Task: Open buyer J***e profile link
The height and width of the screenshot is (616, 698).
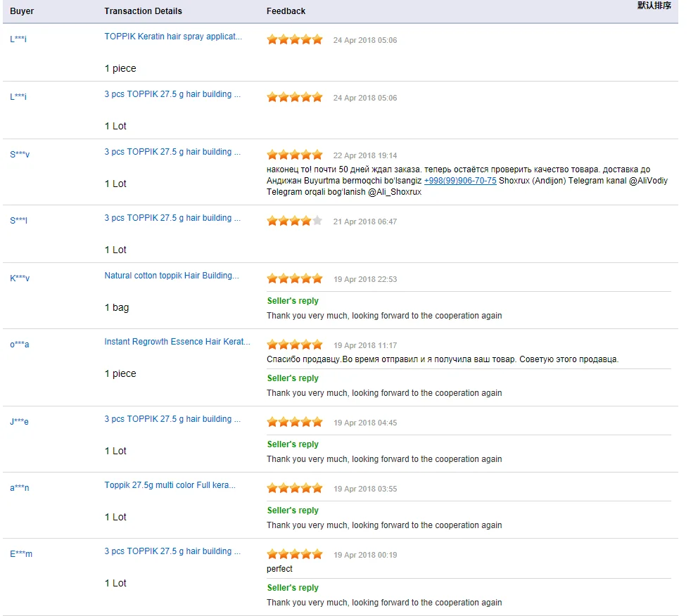Action: [x=19, y=422]
